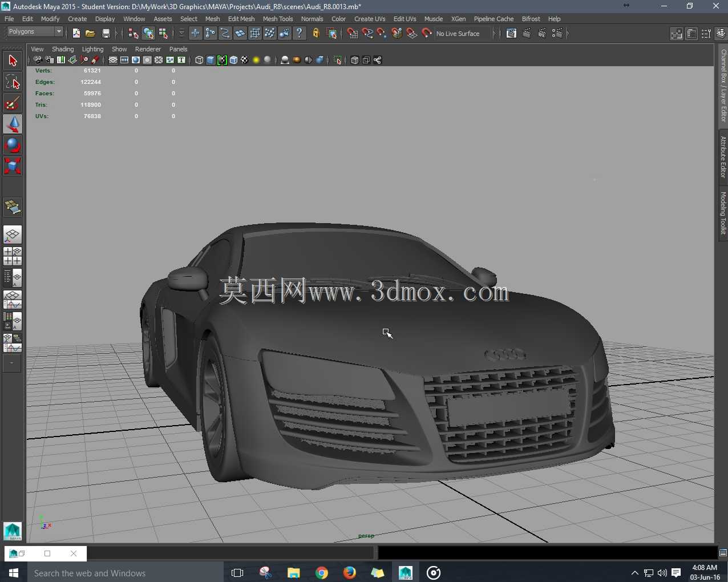Click render current frame clapperboard
This screenshot has height=582, width=728.
[x=527, y=33]
